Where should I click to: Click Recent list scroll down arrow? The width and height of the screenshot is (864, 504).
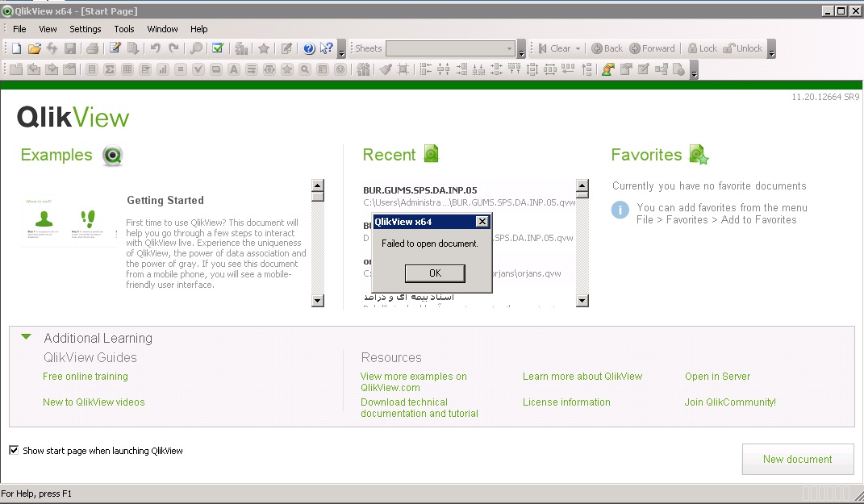tap(582, 300)
